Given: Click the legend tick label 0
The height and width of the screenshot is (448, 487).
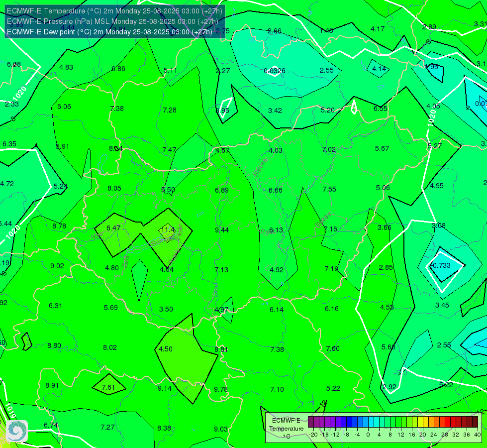Looking at the screenshot, I should (x=368, y=435).
